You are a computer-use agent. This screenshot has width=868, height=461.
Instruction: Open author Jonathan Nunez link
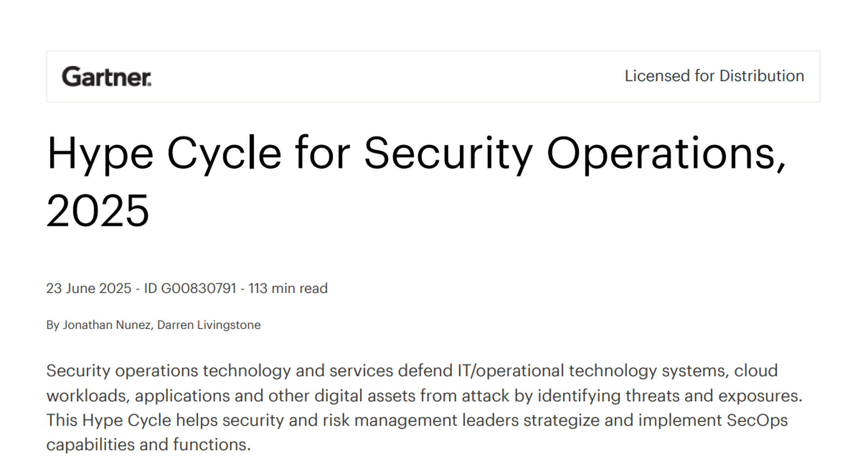tap(107, 325)
